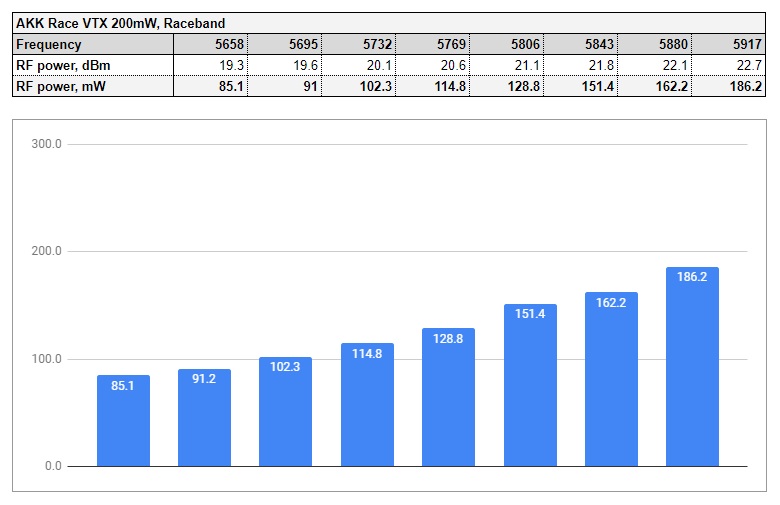The width and height of the screenshot is (780, 505).
Task: Click the 0.0 y-axis label
Action: pos(53,466)
